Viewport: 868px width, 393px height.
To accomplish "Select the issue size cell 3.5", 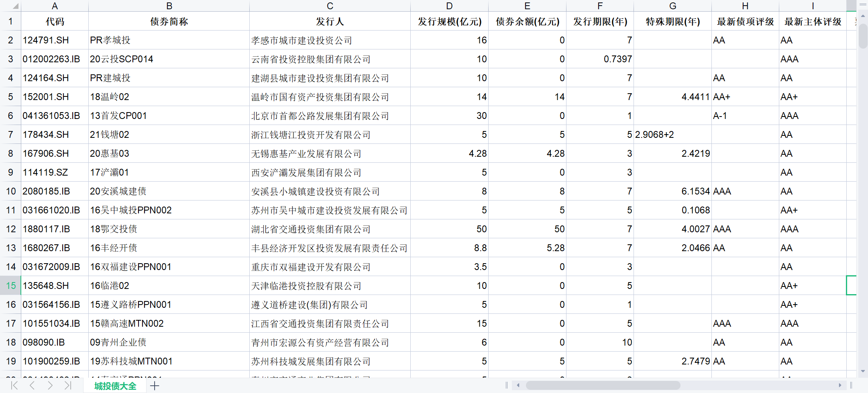I will pyautogui.click(x=450, y=267).
